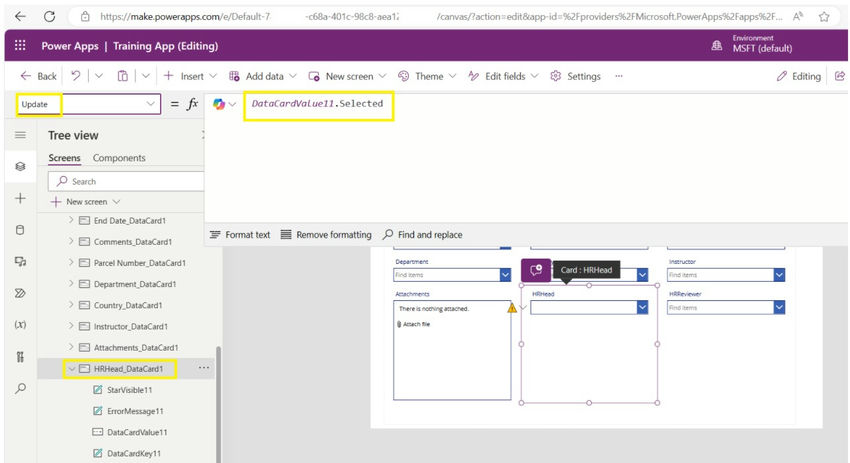Click the Editing mode button

[799, 76]
